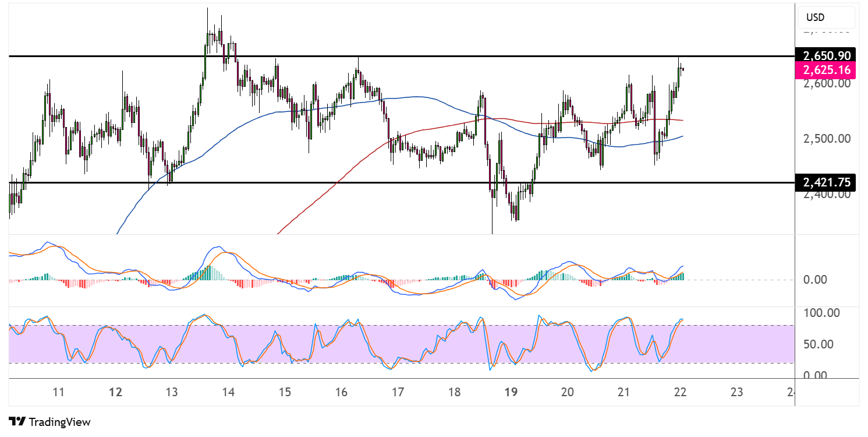Click the date label 21 on time axis
Image resolution: width=868 pixels, height=437 pixels.
[623, 393]
